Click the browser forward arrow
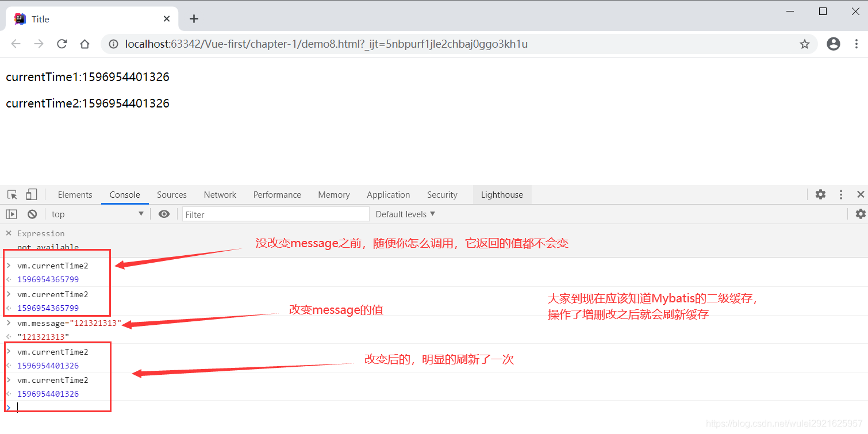This screenshot has width=868, height=434. click(39, 44)
